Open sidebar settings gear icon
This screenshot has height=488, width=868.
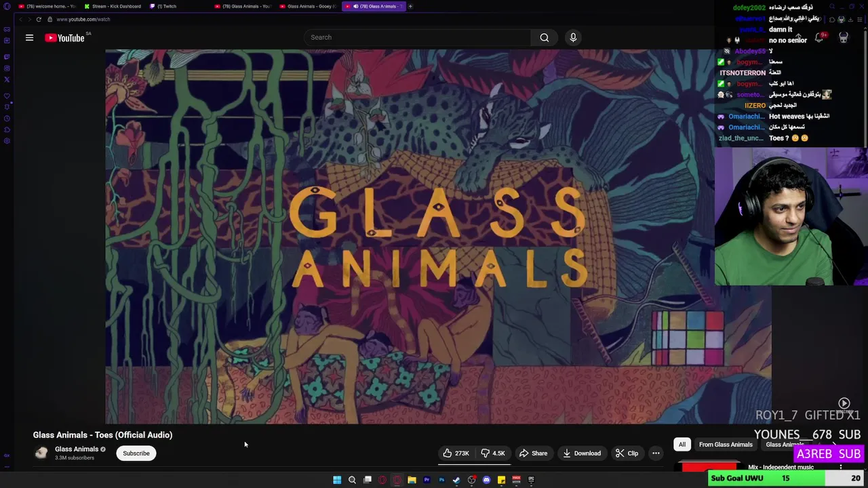click(7, 141)
